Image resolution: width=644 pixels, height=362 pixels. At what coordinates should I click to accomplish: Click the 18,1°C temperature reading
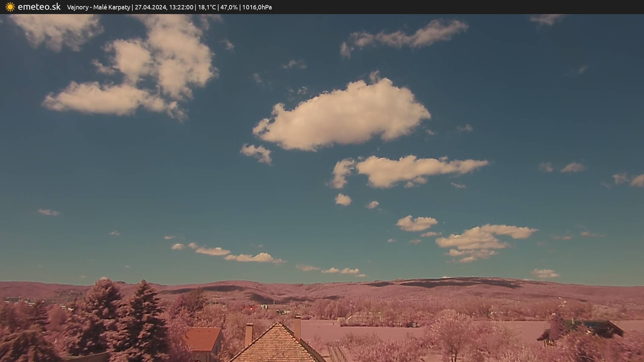click(x=207, y=7)
